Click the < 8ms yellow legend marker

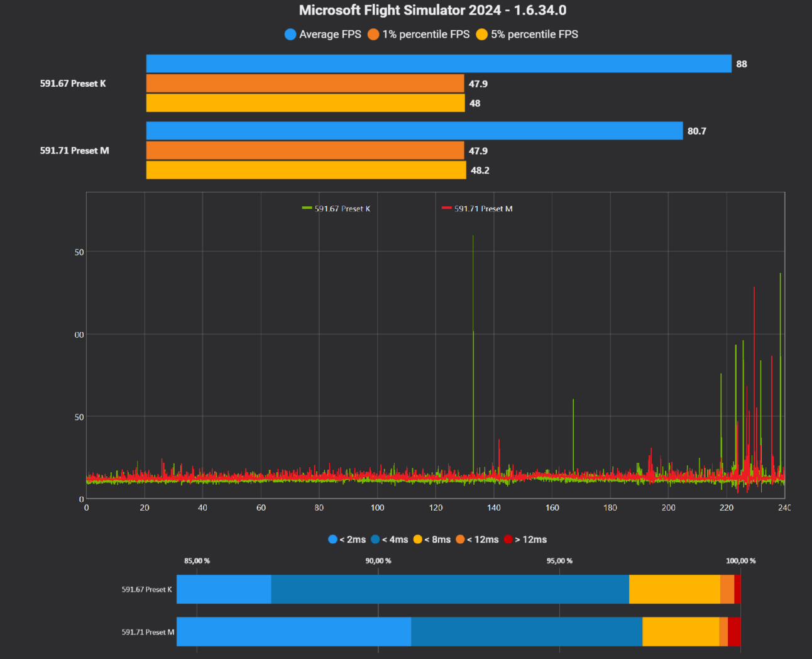tap(418, 540)
